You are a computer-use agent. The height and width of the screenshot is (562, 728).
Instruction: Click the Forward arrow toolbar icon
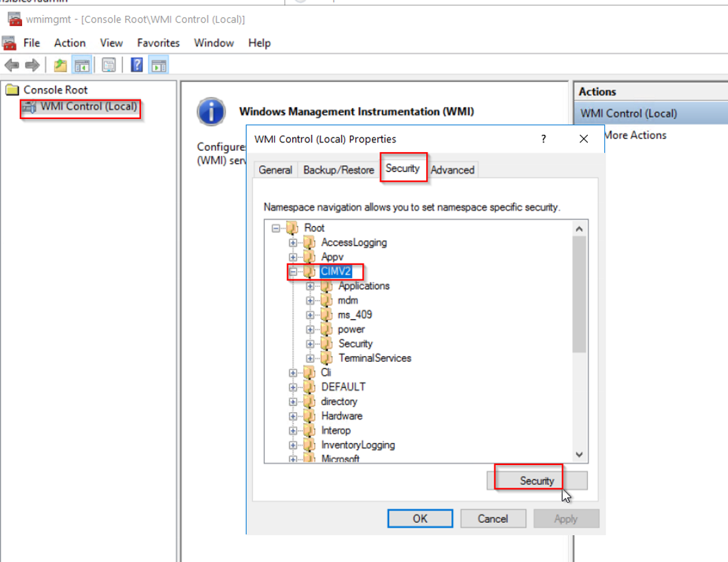pyautogui.click(x=32, y=65)
